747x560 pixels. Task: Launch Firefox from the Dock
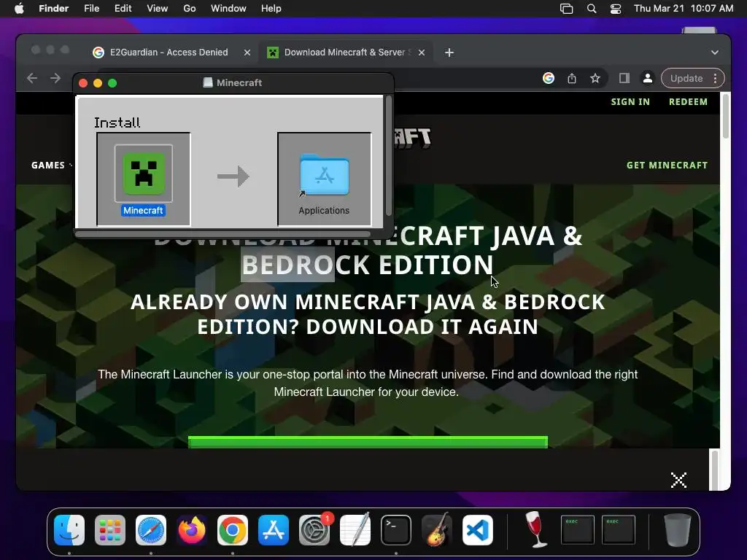coord(192,530)
